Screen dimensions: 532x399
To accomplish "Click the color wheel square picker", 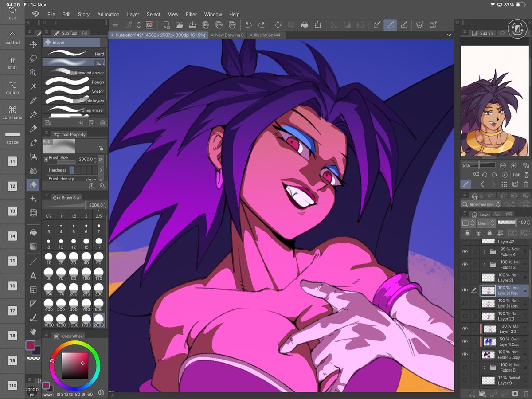I will (x=74, y=366).
